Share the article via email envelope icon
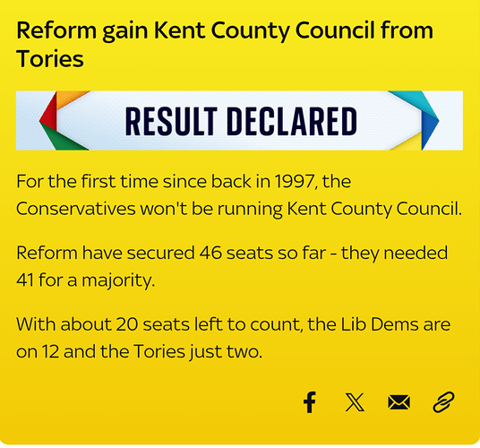Screen dimensions: 480x448 click(x=399, y=402)
